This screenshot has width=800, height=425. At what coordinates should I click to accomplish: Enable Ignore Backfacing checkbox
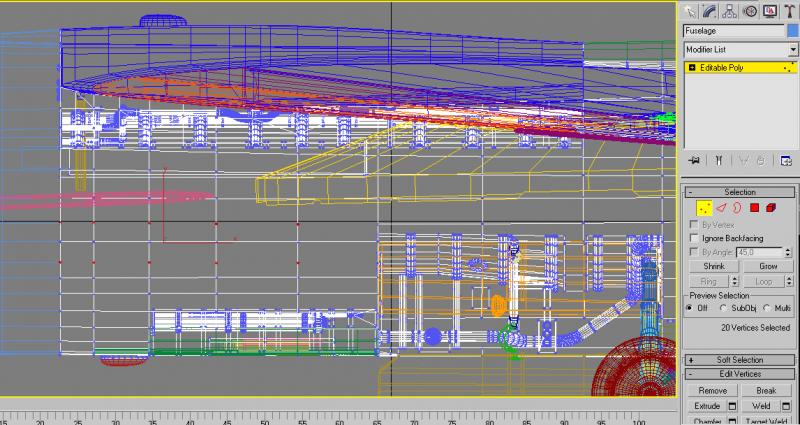694,238
